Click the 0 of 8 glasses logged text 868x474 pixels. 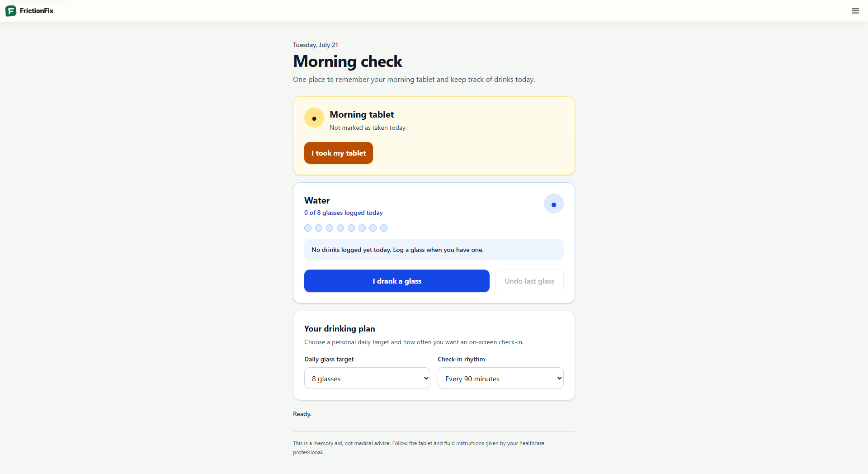click(x=344, y=213)
